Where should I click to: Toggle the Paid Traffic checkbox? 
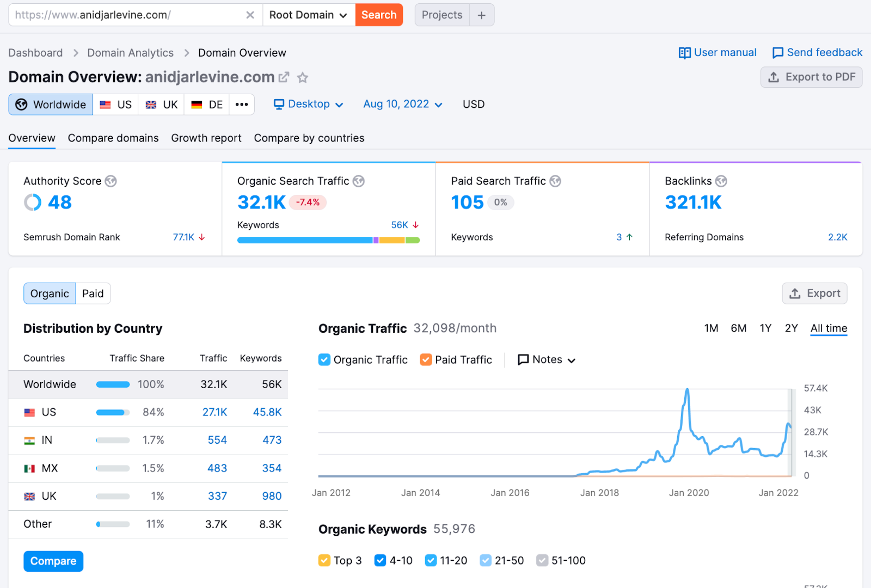point(426,360)
